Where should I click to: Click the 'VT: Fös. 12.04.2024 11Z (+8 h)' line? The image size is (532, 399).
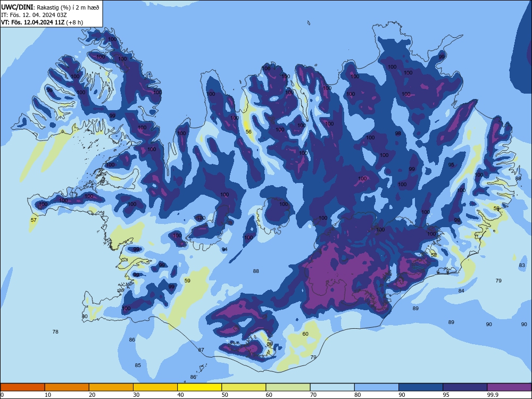tap(42, 22)
